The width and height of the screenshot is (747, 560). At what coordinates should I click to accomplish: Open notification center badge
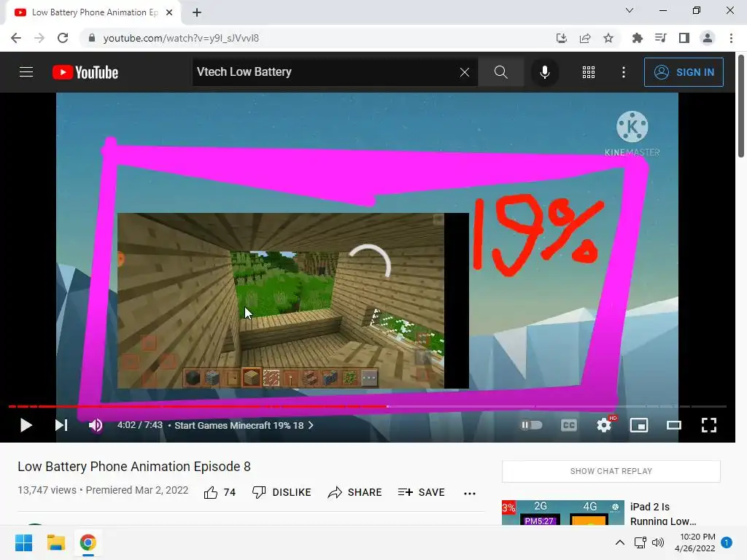click(727, 542)
